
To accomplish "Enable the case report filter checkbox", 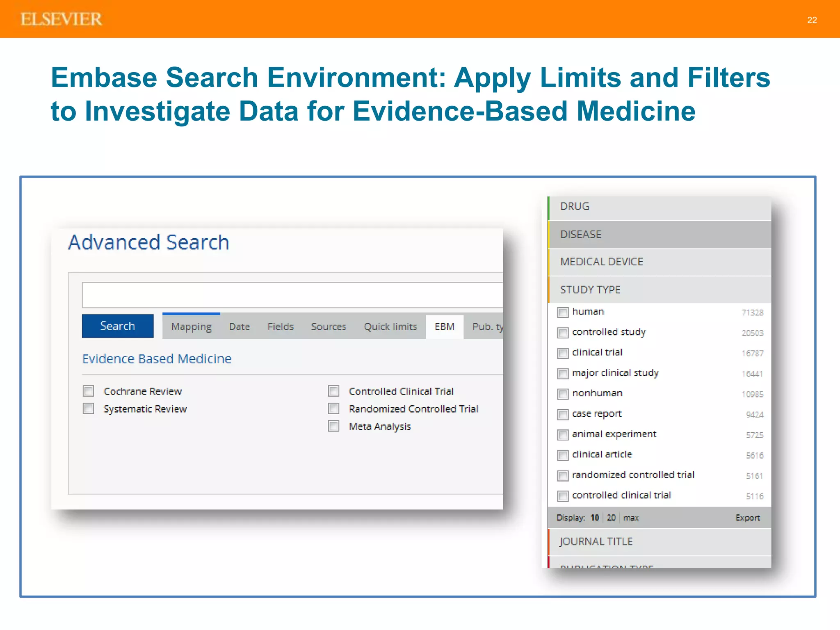I will (563, 414).
